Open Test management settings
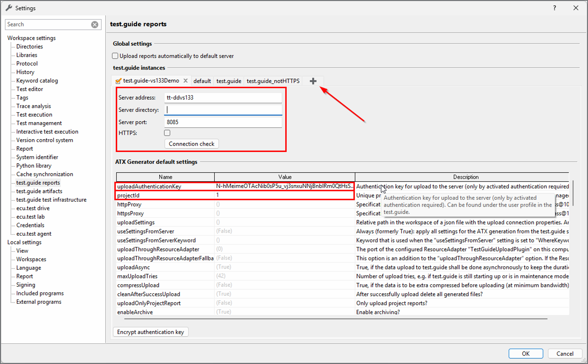This screenshot has width=588, height=364. pyautogui.click(x=39, y=123)
